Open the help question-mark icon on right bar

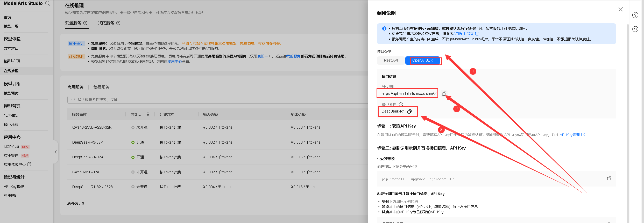click(x=635, y=15)
